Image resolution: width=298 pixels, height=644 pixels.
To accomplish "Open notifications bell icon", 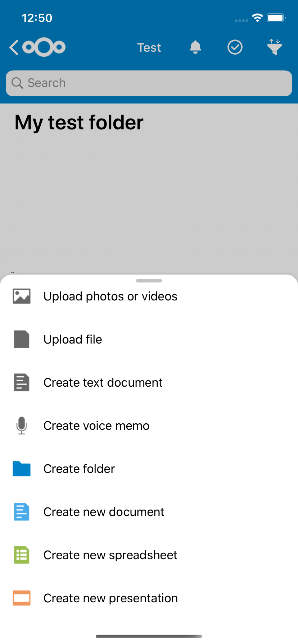I will point(195,47).
